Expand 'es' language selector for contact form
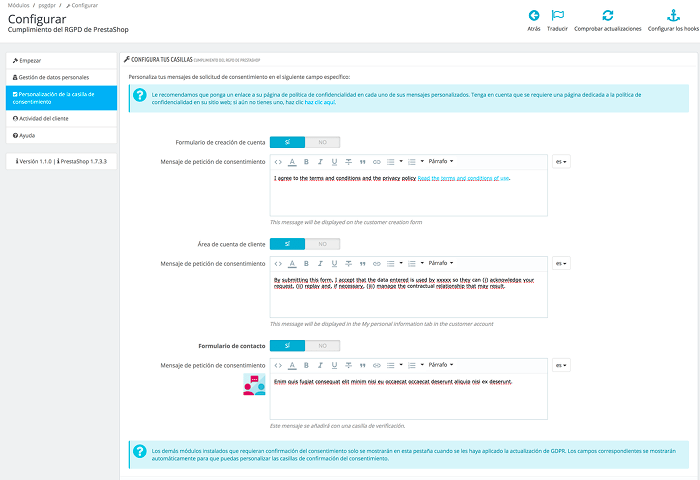The width and height of the screenshot is (700, 480). [561, 365]
